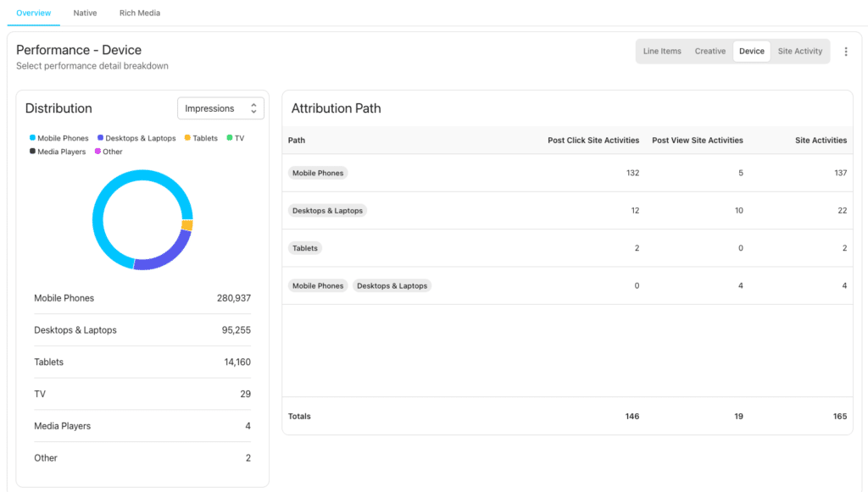Select the Overview tab

point(33,14)
